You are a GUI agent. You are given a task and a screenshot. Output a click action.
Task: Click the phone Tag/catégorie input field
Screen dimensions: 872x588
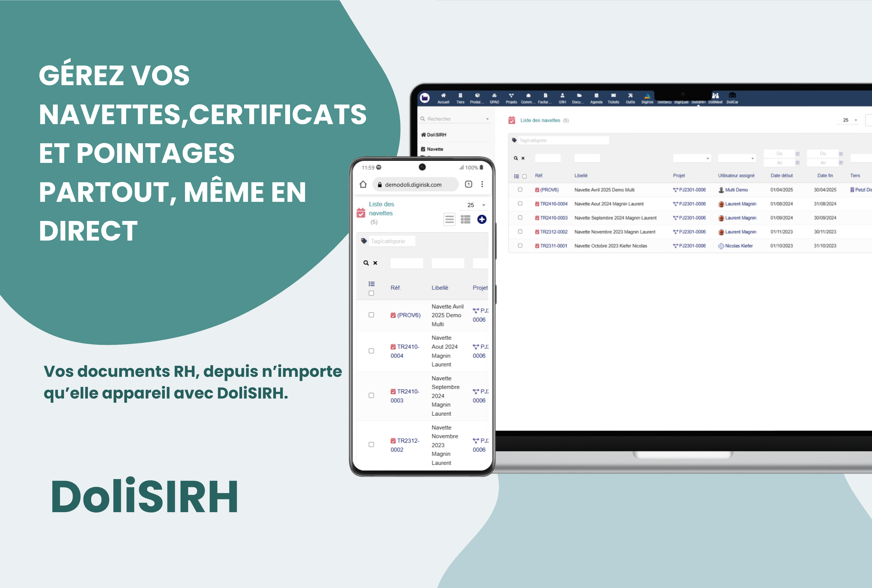pyautogui.click(x=392, y=241)
